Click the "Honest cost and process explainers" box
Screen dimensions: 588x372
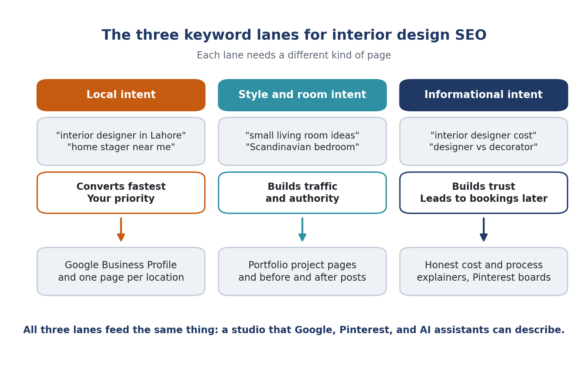(484, 271)
